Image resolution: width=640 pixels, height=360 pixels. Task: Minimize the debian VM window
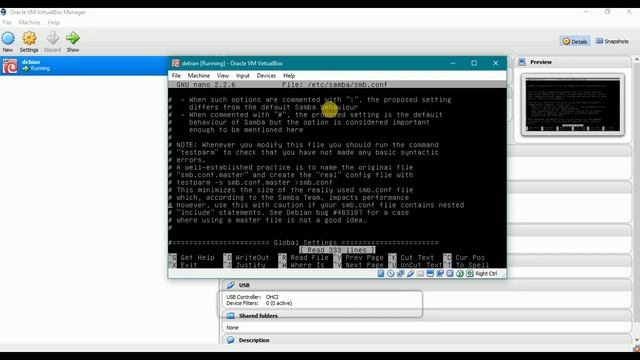[x=453, y=63]
